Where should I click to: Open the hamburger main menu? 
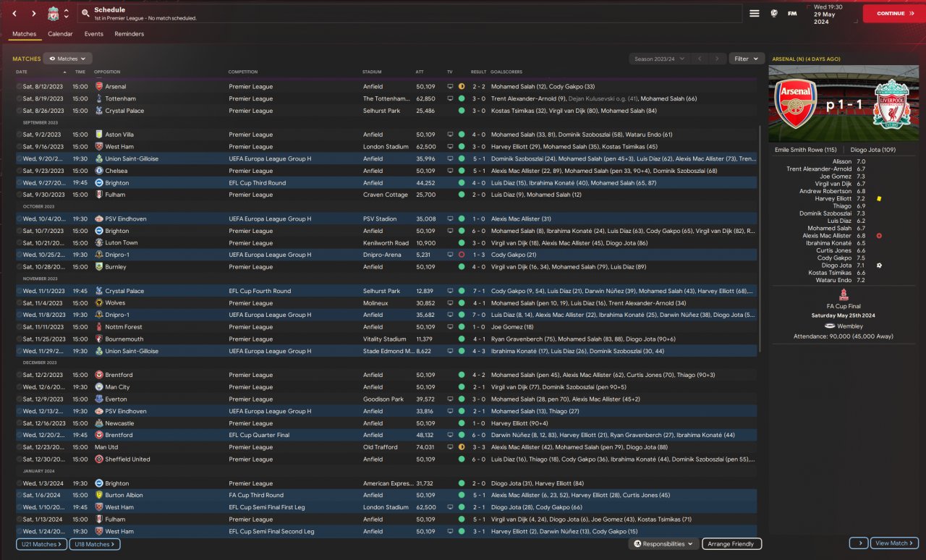755,13
